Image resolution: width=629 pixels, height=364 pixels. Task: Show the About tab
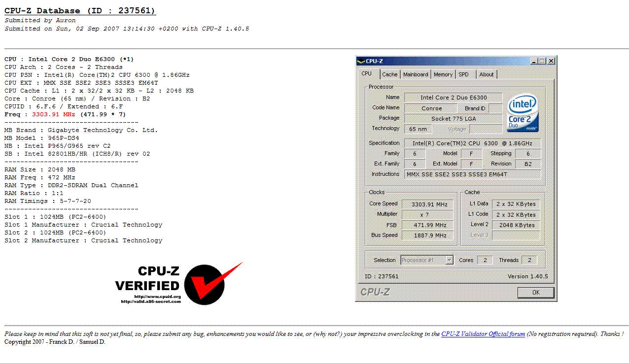[x=487, y=74]
